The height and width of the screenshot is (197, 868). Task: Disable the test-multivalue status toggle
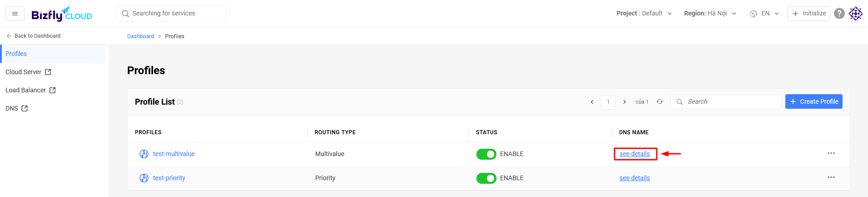click(x=486, y=154)
